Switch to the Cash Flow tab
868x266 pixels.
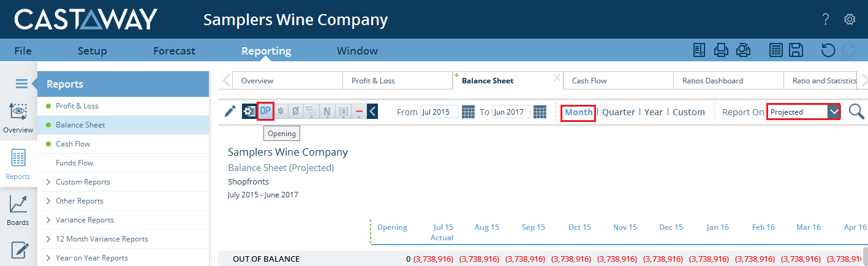pyautogui.click(x=589, y=80)
